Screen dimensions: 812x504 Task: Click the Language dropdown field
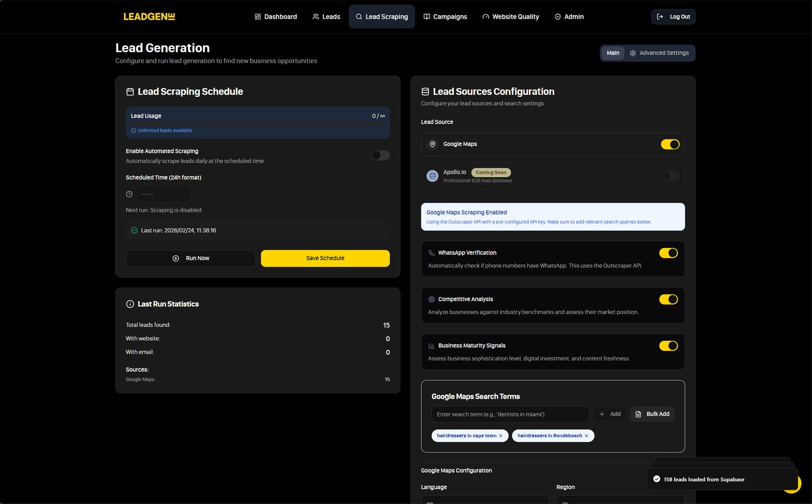(485, 500)
